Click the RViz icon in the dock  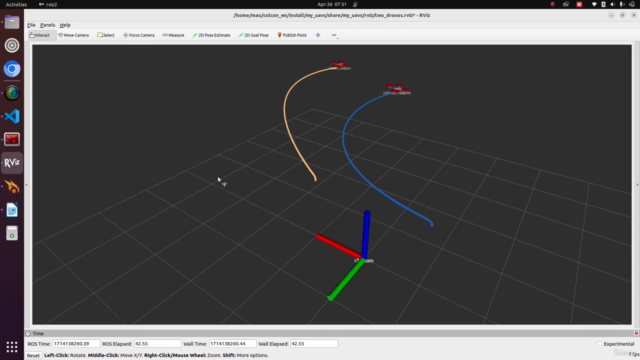pyautogui.click(x=12, y=162)
